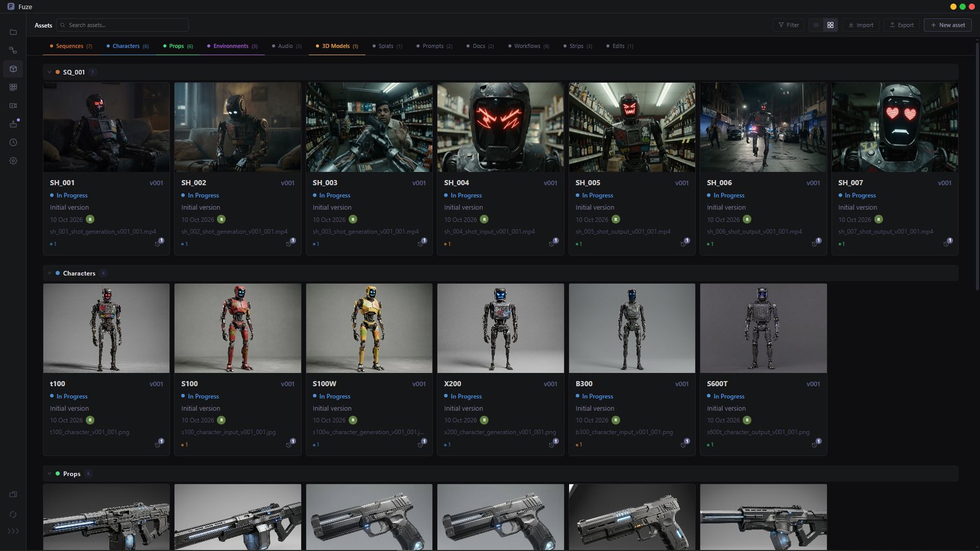
Task: Toggle the 3D Models category filter tab
Action: (x=337, y=46)
